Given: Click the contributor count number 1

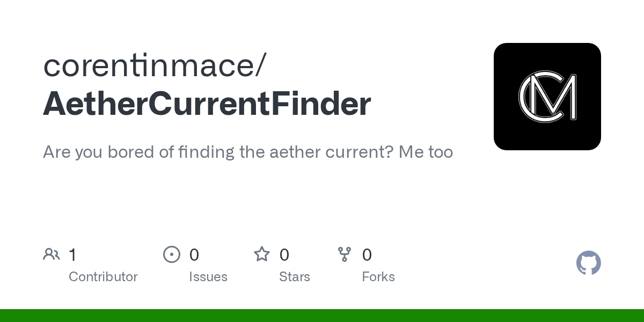Looking at the screenshot, I should [72, 254].
